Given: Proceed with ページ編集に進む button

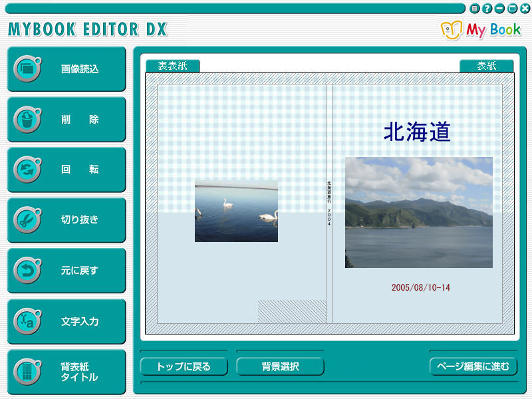Looking at the screenshot, I should pyautogui.click(x=473, y=366).
